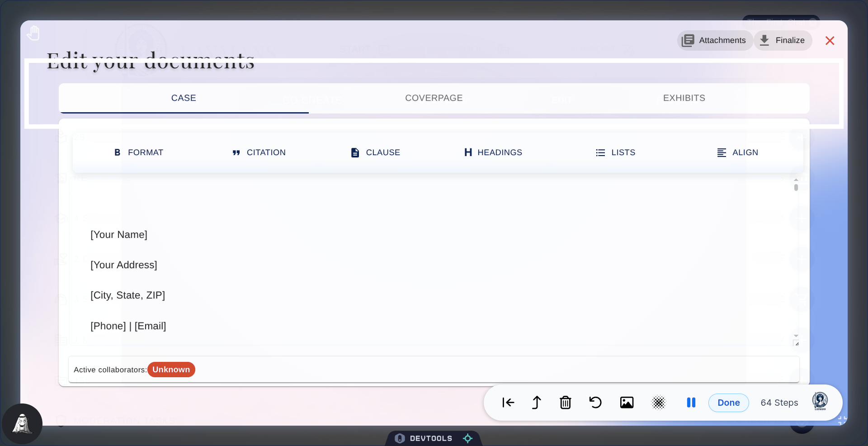
Task: Click the Unknown collaborator badge
Action: [x=171, y=370]
